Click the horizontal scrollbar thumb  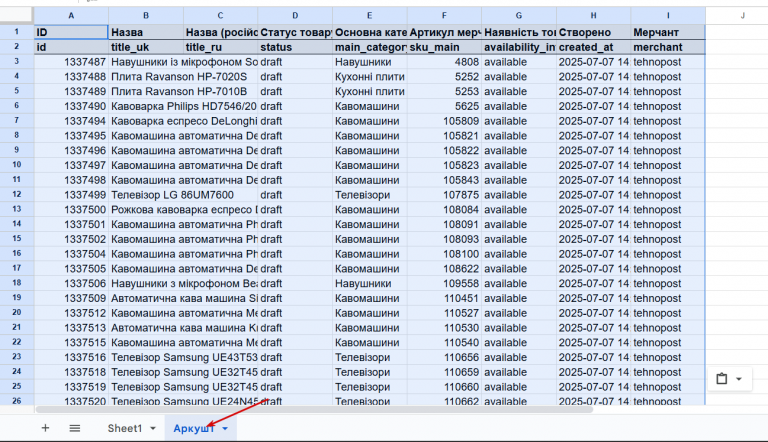(313, 409)
